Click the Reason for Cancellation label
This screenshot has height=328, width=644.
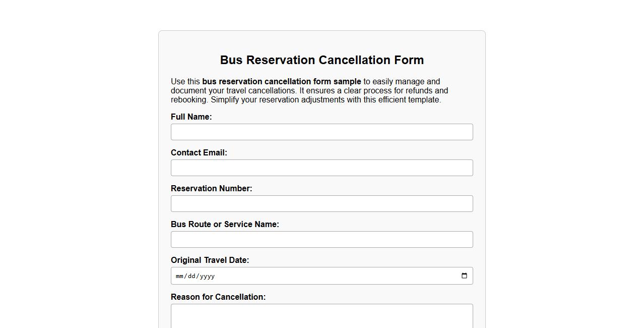tap(218, 297)
